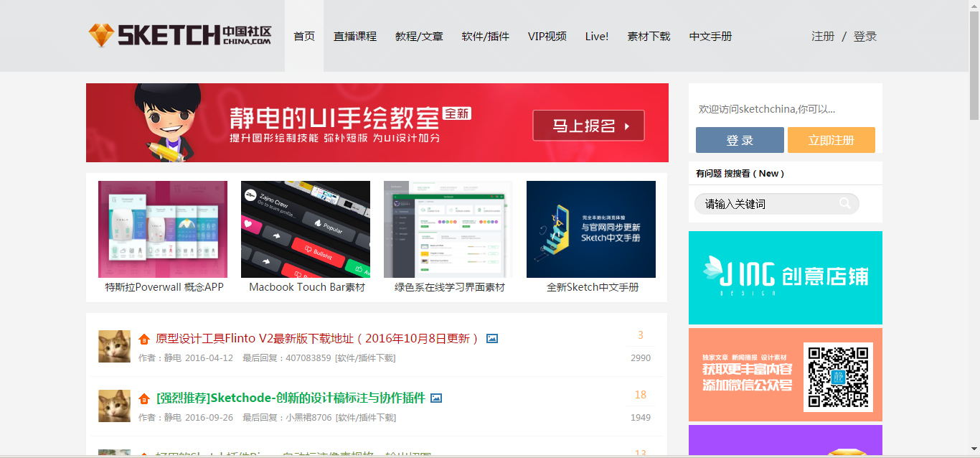Open 教程/文章 menu item

(x=419, y=36)
